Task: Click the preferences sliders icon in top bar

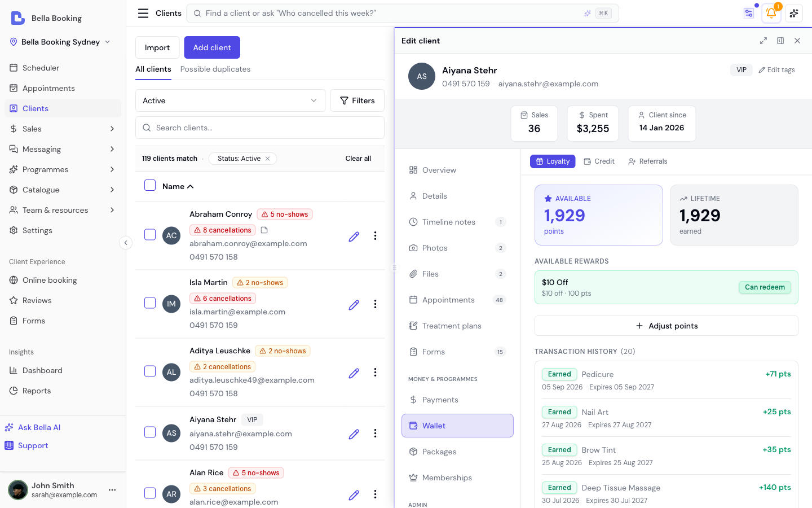Action: click(749, 13)
